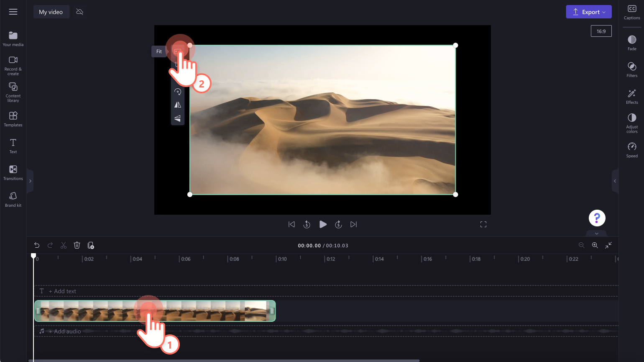Zoom in on the timeline
The image size is (644, 362).
pos(595,245)
